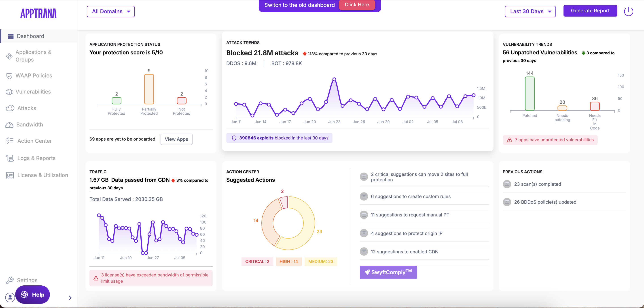Click the Action Center checklist icon
Viewport: 644px width, 308px height.
click(10, 141)
